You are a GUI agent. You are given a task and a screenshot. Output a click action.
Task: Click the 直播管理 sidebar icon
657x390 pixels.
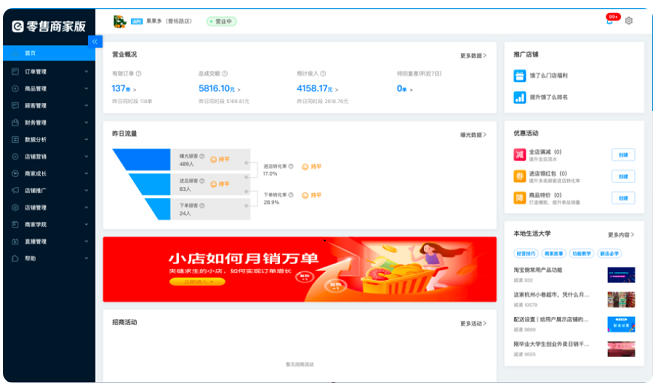(x=15, y=241)
